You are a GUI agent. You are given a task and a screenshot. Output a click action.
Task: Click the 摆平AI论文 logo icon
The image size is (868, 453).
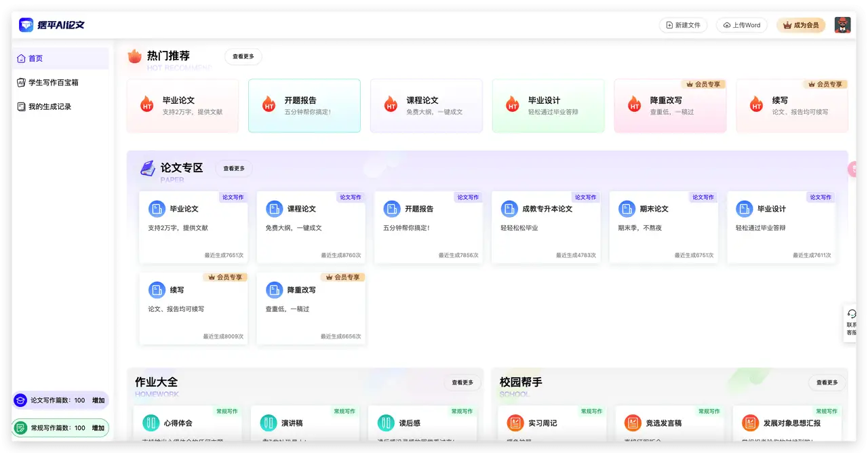tap(26, 25)
